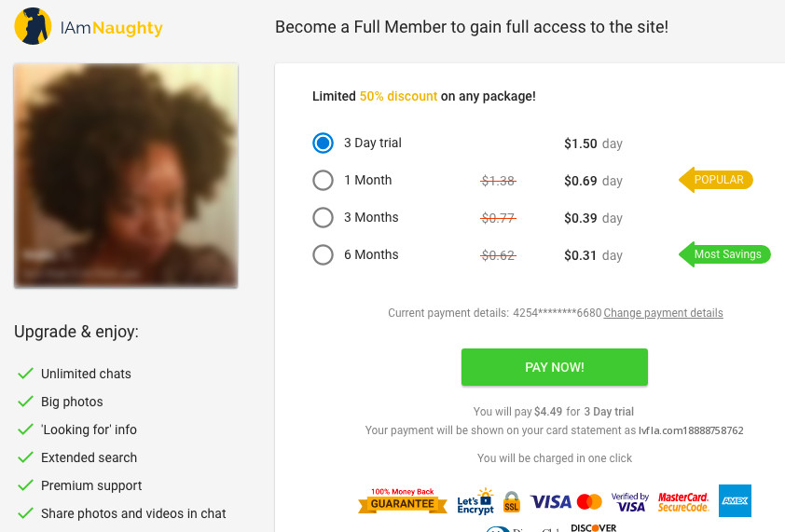Open the blurred profile photo thumbnail

pyautogui.click(x=126, y=175)
